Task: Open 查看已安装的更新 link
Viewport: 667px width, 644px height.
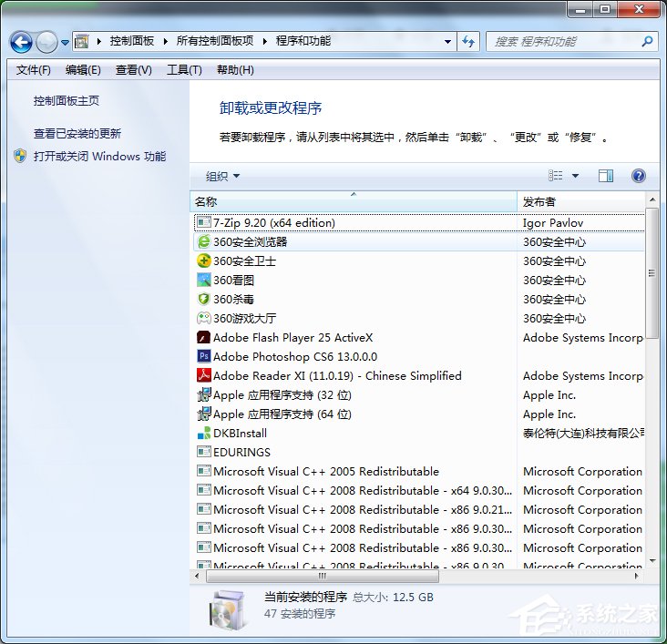Action: click(77, 134)
